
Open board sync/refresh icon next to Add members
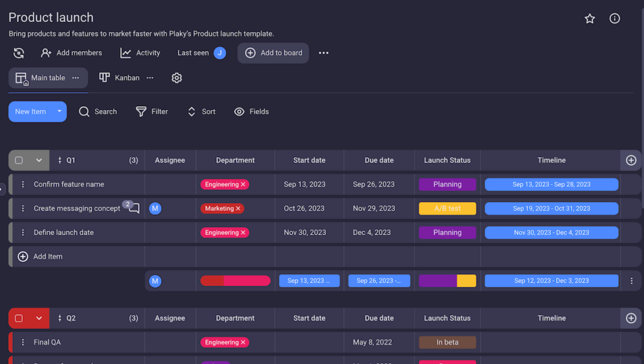coord(18,53)
